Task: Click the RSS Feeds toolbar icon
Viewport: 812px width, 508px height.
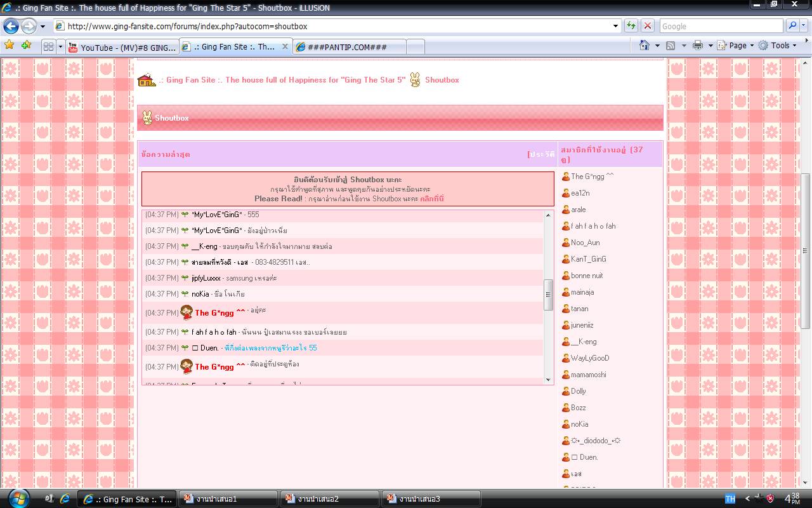Action: 671,45
